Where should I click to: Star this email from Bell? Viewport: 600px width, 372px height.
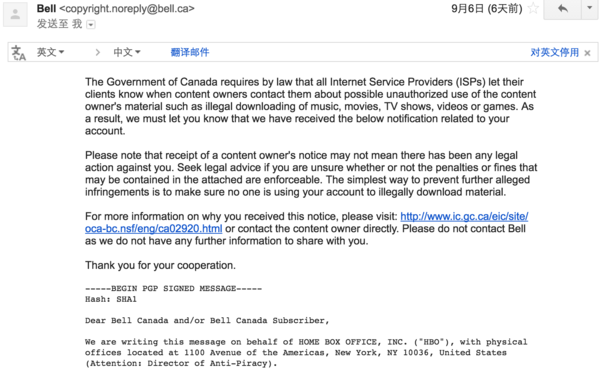[533, 8]
